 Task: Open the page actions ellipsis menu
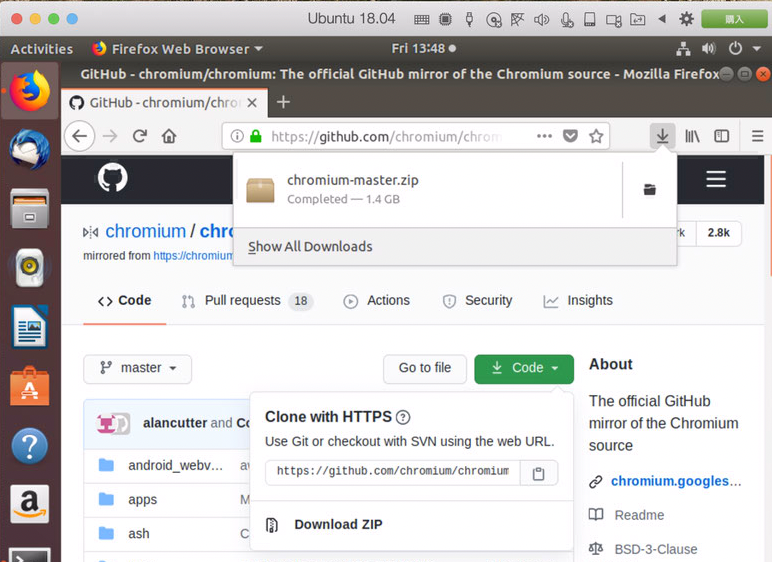544,136
